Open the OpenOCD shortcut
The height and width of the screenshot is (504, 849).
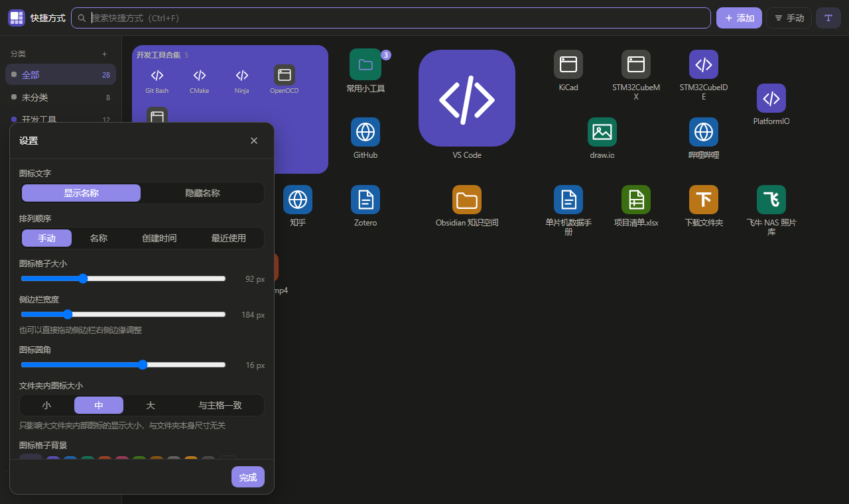pyautogui.click(x=285, y=80)
